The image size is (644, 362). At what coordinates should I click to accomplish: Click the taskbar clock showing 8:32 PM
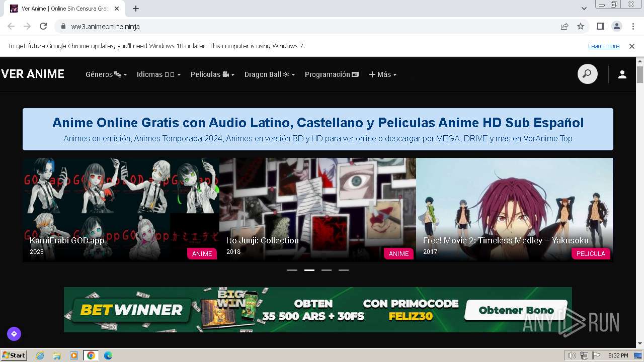tap(618, 355)
